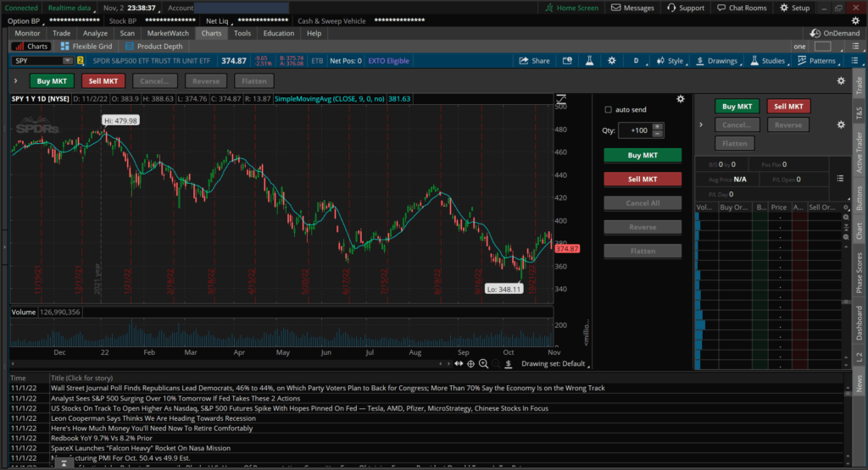
Task: Open the Phase Scores sidebar tab
Action: pyautogui.click(x=860, y=273)
